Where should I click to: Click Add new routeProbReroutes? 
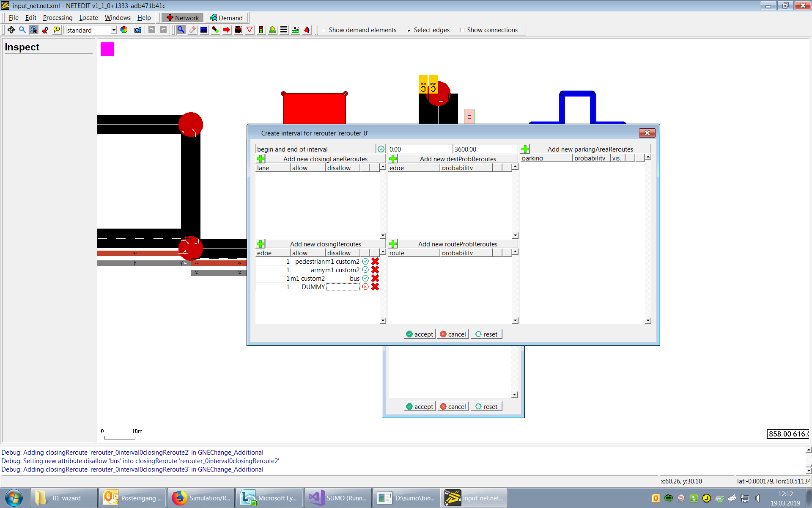click(x=458, y=244)
